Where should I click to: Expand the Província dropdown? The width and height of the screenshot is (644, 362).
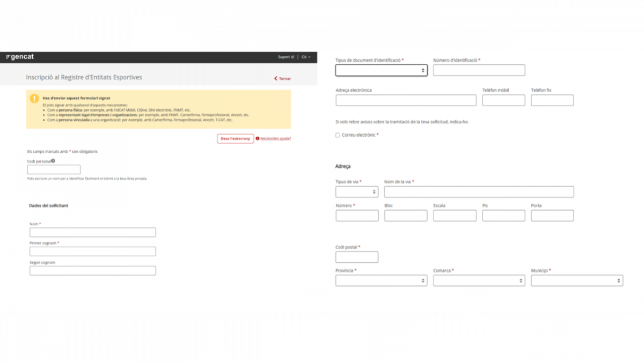click(381, 280)
